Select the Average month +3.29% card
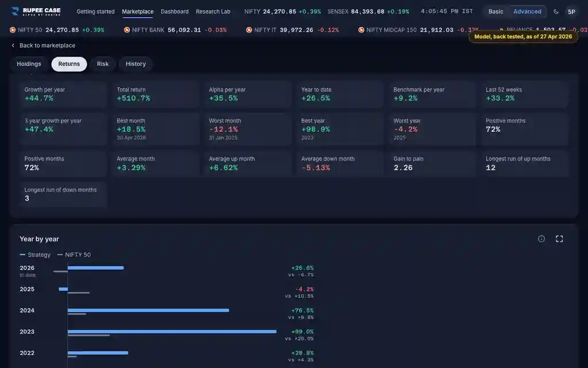 click(x=155, y=164)
